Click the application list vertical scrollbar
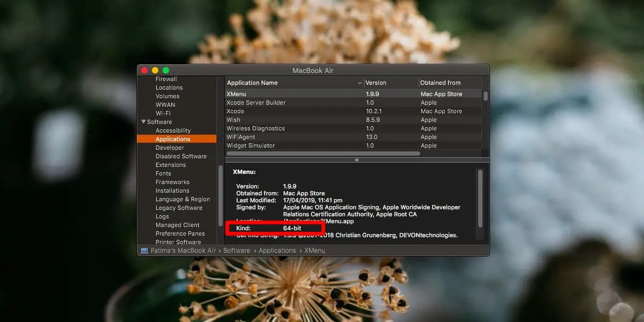Viewport: 644px width, 322px height. click(486, 96)
